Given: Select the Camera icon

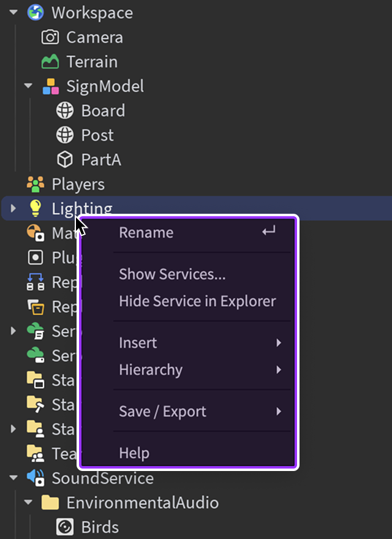Looking at the screenshot, I should tap(50, 37).
